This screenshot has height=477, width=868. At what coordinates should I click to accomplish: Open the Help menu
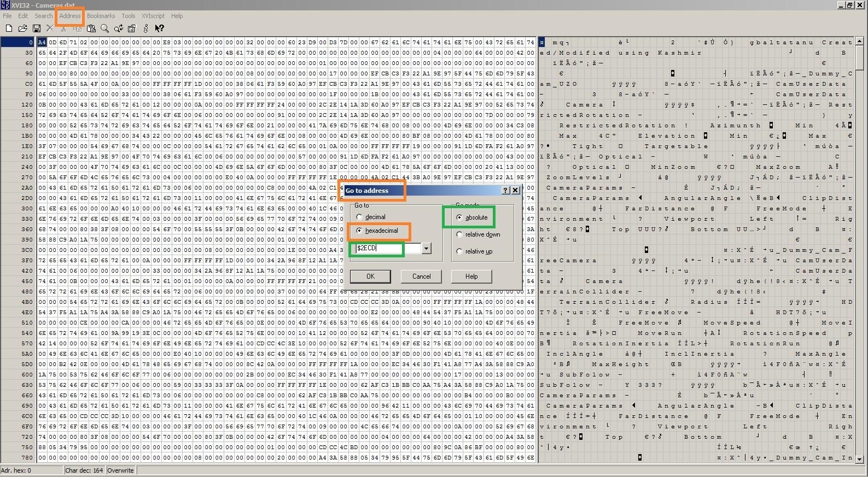[177, 16]
